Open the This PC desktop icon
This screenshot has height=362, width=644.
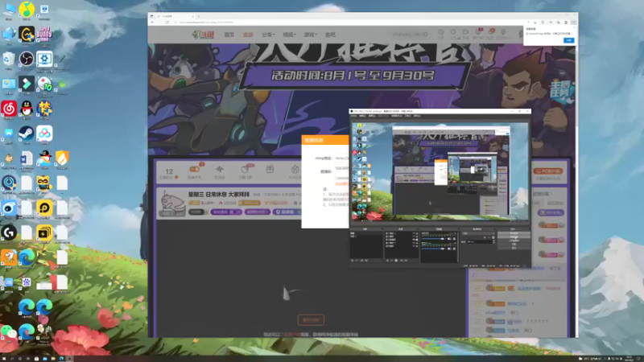9,9
